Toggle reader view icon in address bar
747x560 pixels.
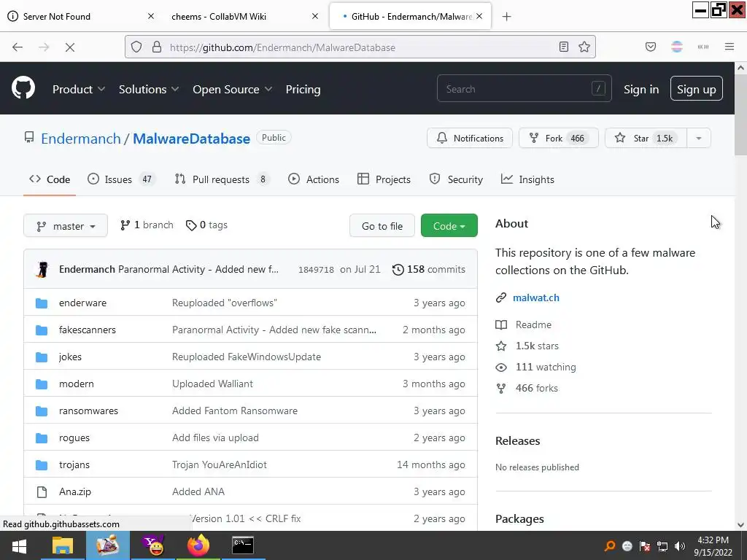(564, 47)
